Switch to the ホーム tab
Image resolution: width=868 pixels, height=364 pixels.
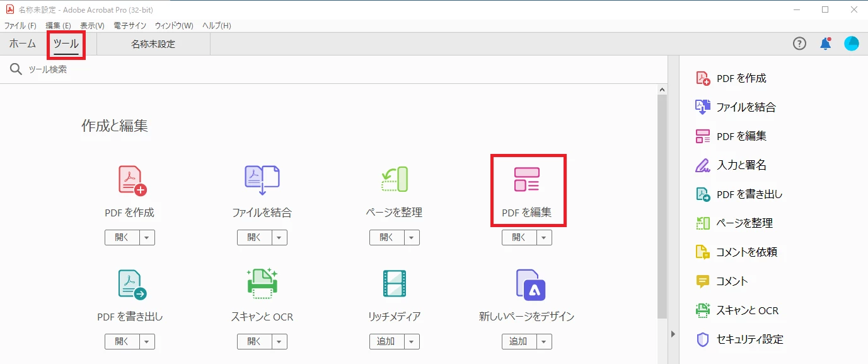23,44
